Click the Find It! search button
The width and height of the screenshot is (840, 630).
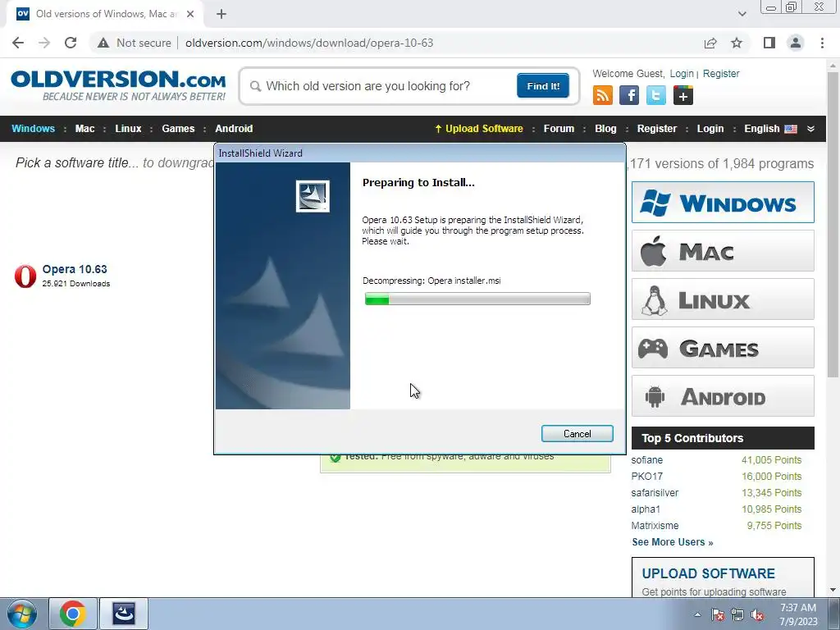543,86
